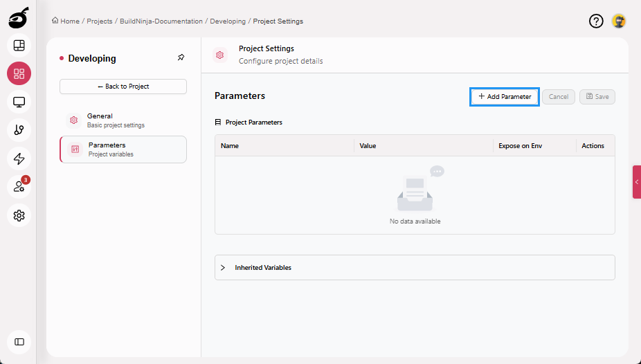Open the dashboard layout sidebar icon
The image size is (641, 364).
point(19,46)
